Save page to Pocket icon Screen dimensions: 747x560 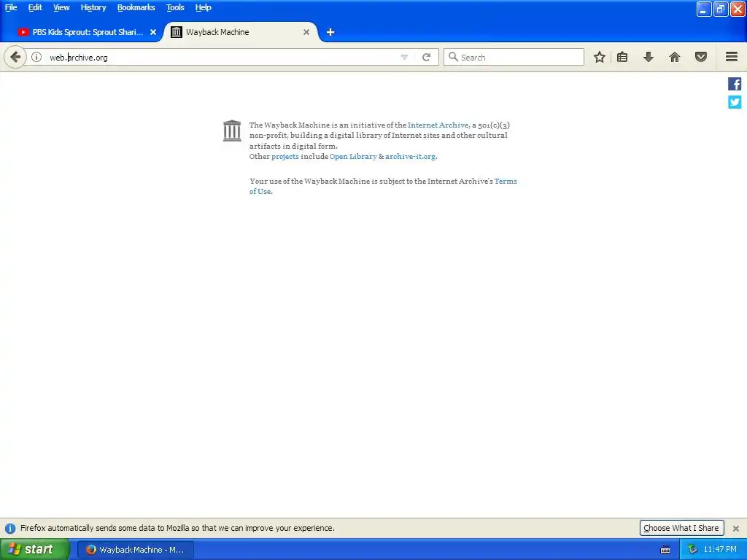click(701, 57)
